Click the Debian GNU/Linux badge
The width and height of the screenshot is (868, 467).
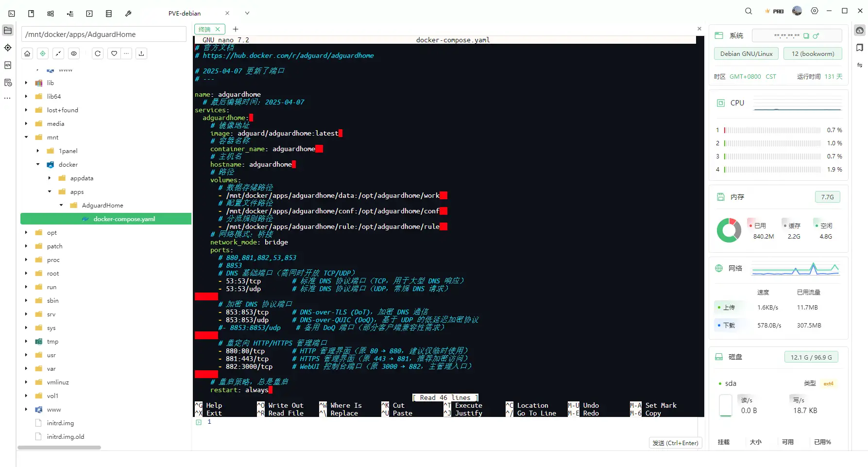[746, 53]
